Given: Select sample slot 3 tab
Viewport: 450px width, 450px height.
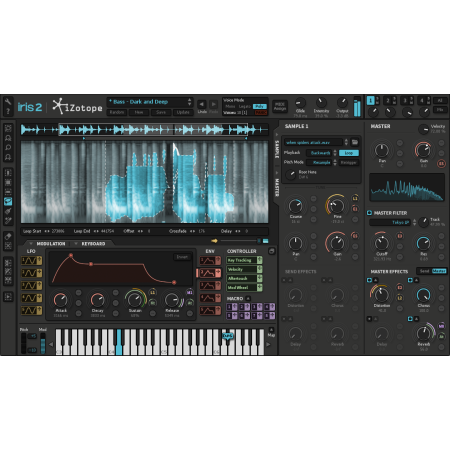Looking at the screenshot, I should coord(405,101).
